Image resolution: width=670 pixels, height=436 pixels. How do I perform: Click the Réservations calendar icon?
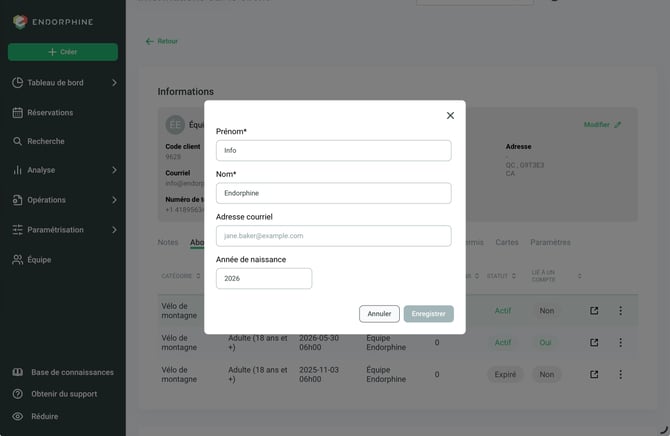[x=18, y=112]
